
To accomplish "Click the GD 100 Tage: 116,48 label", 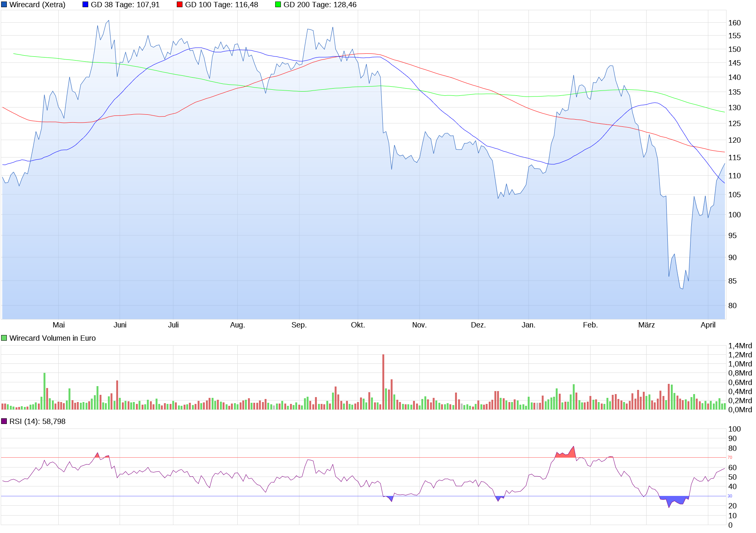I will (221, 5).
